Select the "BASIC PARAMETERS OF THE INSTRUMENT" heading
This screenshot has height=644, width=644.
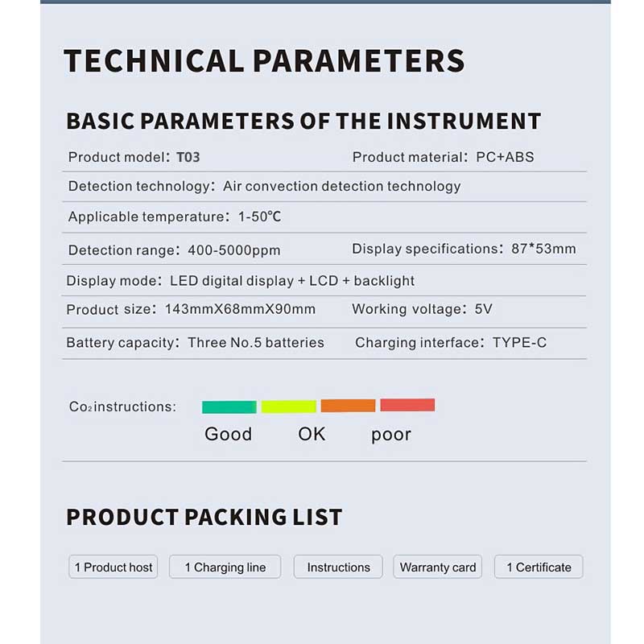click(x=303, y=121)
